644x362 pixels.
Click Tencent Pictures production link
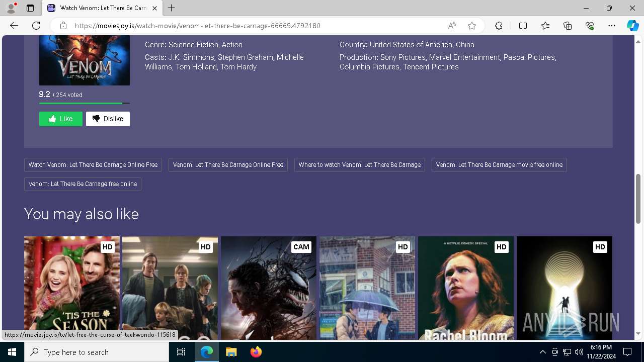point(431,67)
